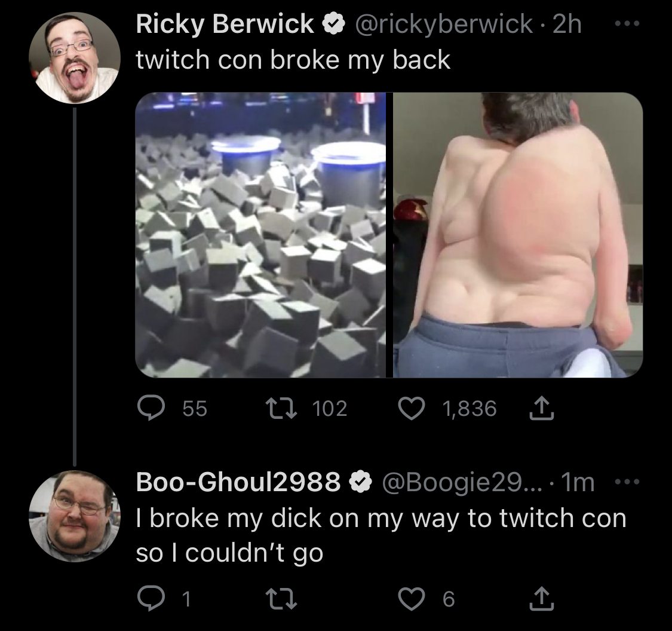Viewport: 672px width, 631px height.
Task: Reply to Boo-Ghoul2988's tweet
Action: pos(151,598)
